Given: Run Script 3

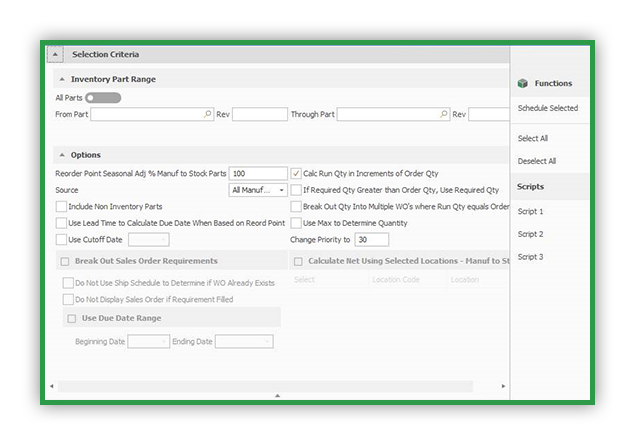Looking at the screenshot, I should pos(530,257).
